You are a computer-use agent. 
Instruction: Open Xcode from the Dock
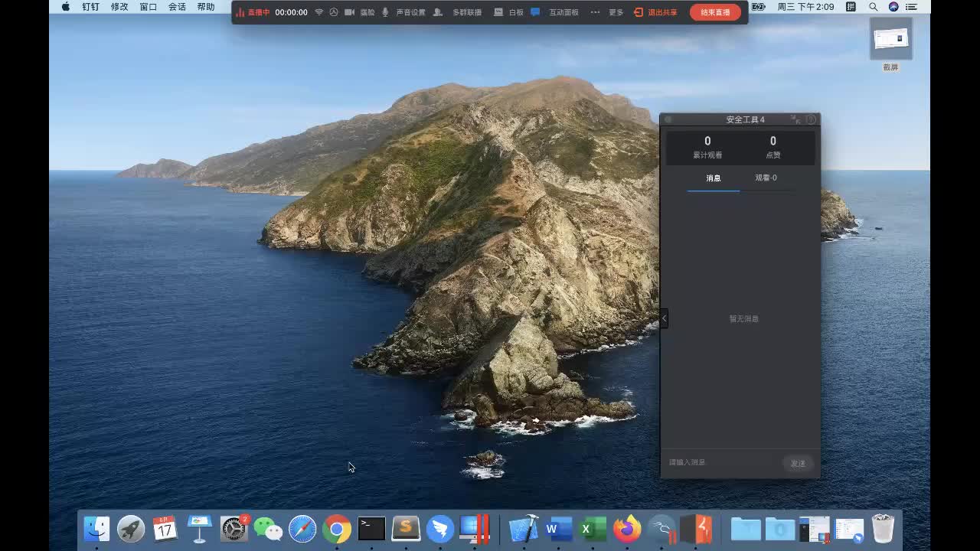pos(524,528)
